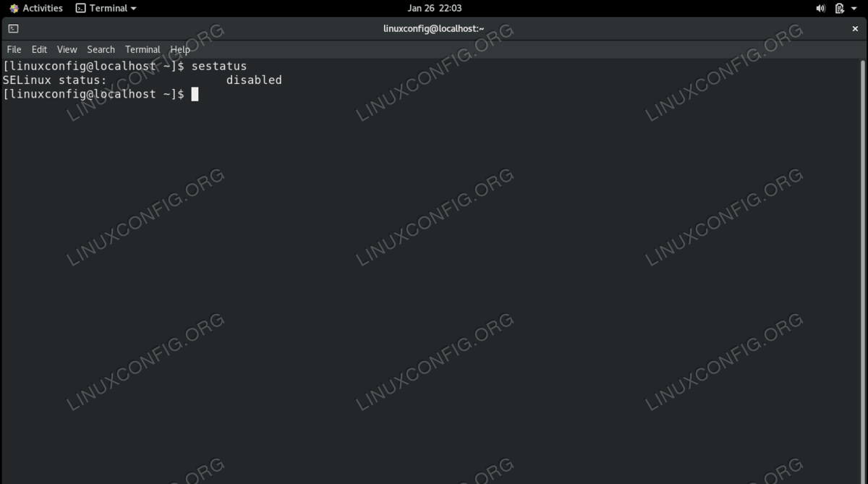
Task: Click the volume speaker icon in top bar
Action: point(820,8)
